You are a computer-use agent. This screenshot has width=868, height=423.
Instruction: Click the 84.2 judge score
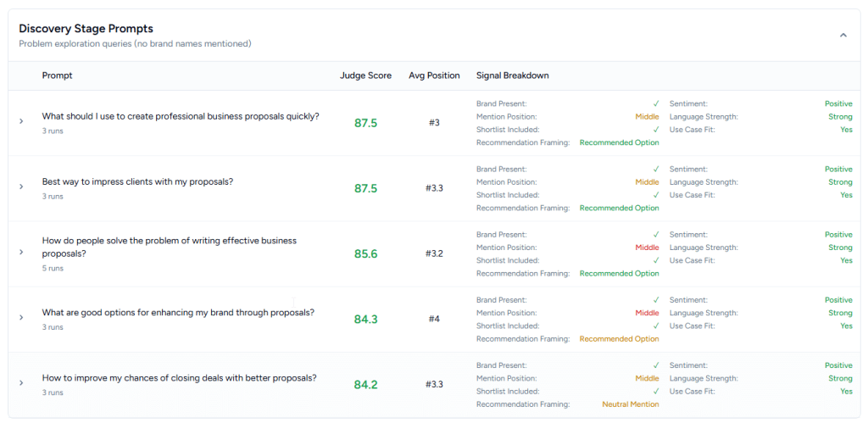point(365,384)
